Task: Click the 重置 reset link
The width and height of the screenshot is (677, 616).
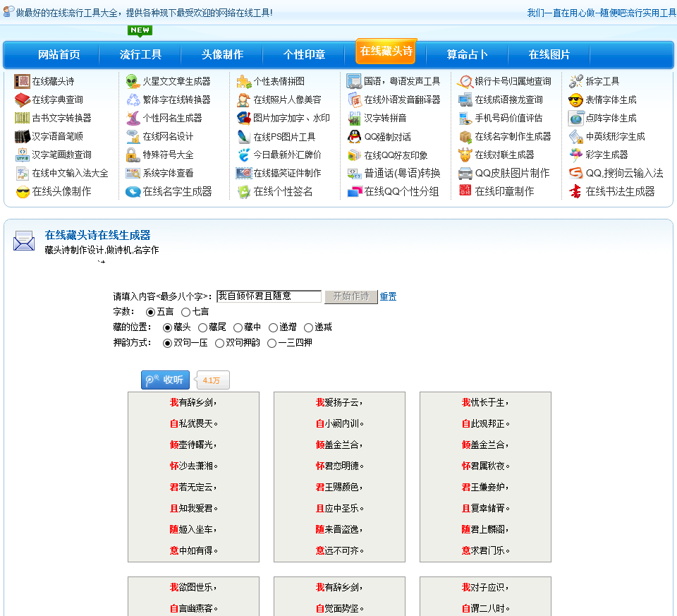Action: (x=388, y=296)
